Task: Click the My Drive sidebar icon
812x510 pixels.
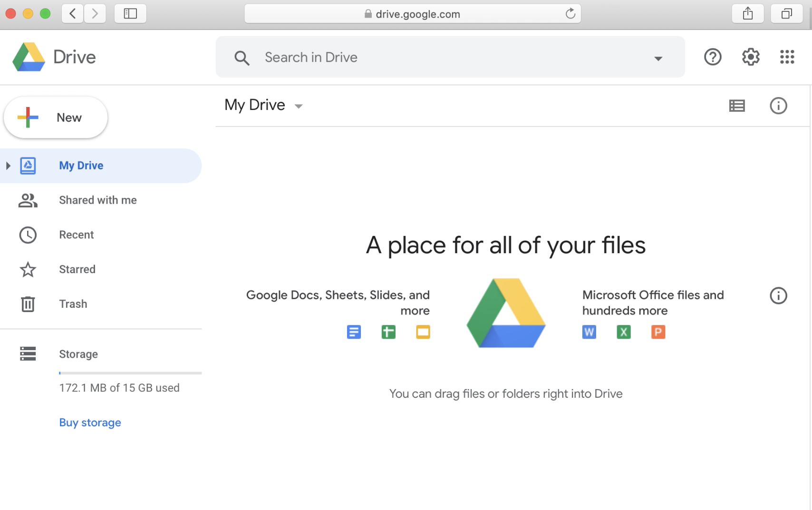Action: (x=28, y=166)
